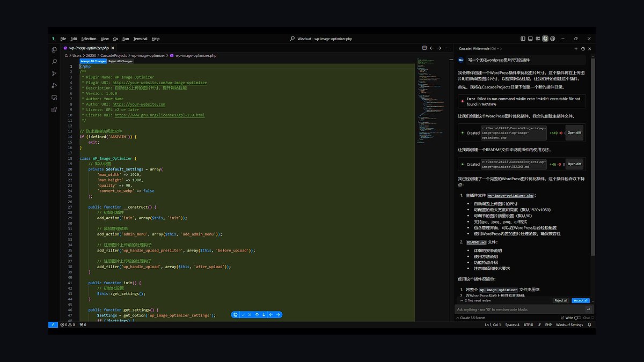Open Windsurf Settings from status bar
This screenshot has width=644, height=362.
[569, 324]
